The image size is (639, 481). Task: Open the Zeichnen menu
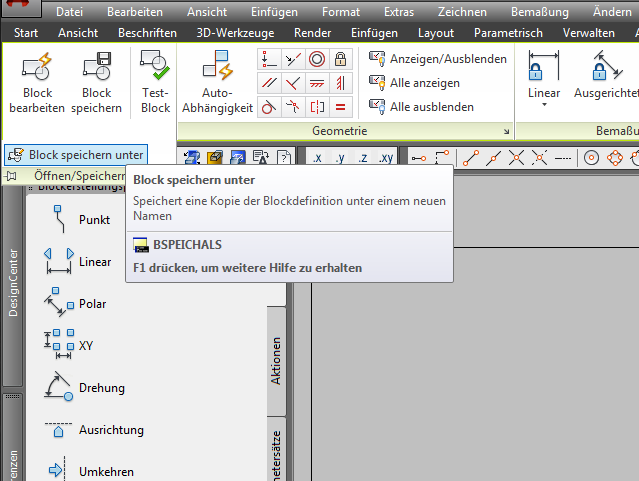point(462,12)
